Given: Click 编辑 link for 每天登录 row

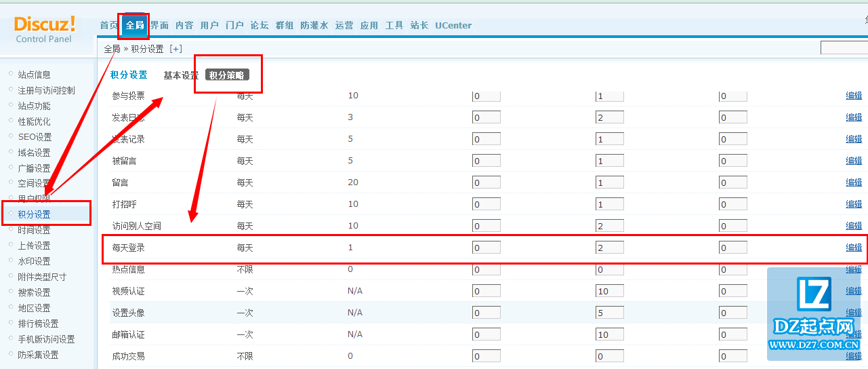Looking at the screenshot, I should coord(854,248).
